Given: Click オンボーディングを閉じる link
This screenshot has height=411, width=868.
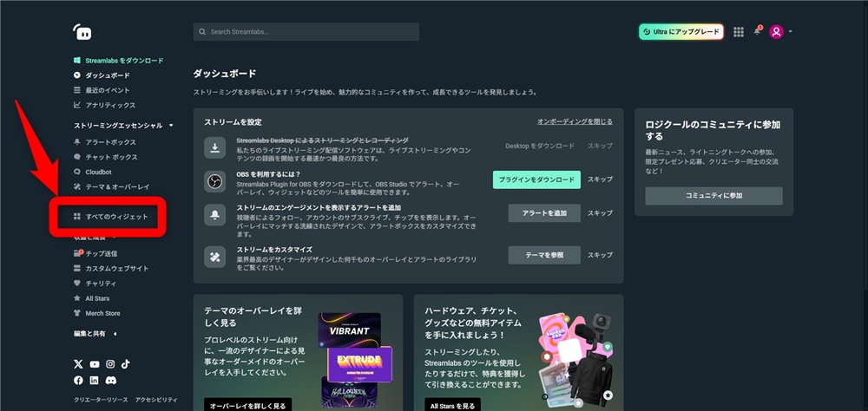Looking at the screenshot, I should [x=575, y=121].
